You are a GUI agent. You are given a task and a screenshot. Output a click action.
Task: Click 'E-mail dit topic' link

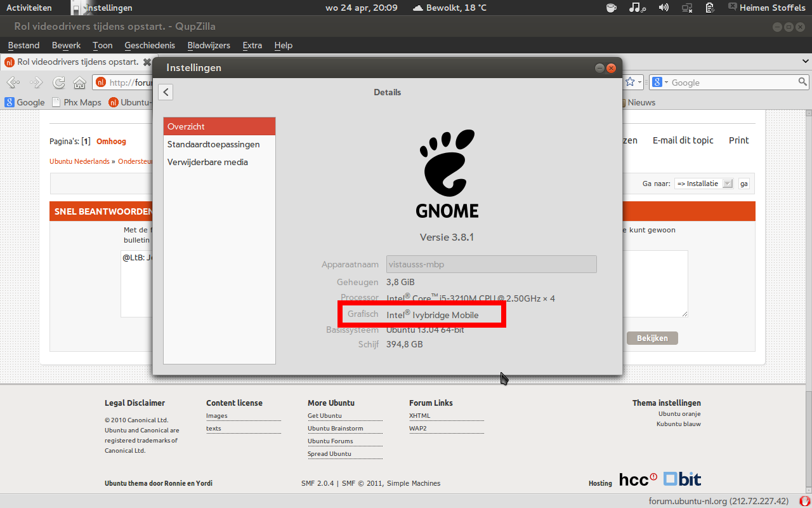point(683,140)
